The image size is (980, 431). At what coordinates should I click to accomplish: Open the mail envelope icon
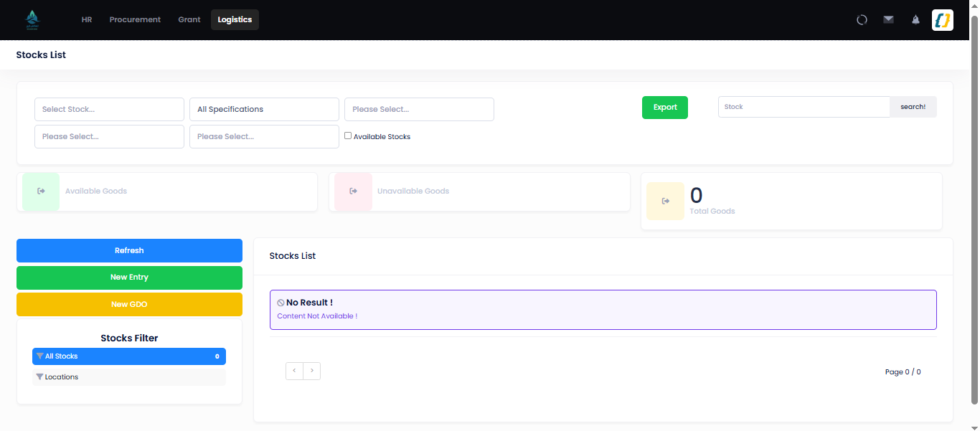(888, 19)
